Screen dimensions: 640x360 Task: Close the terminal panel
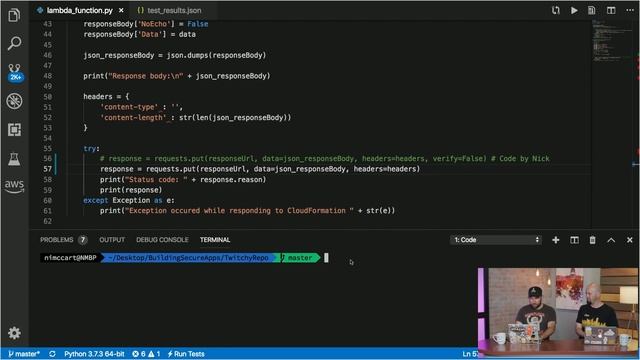pyautogui.click(x=629, y=240)
